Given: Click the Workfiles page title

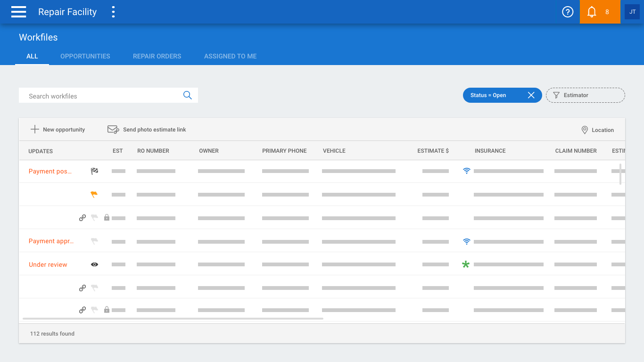Looking at the screenshot, I should (38, 37).
